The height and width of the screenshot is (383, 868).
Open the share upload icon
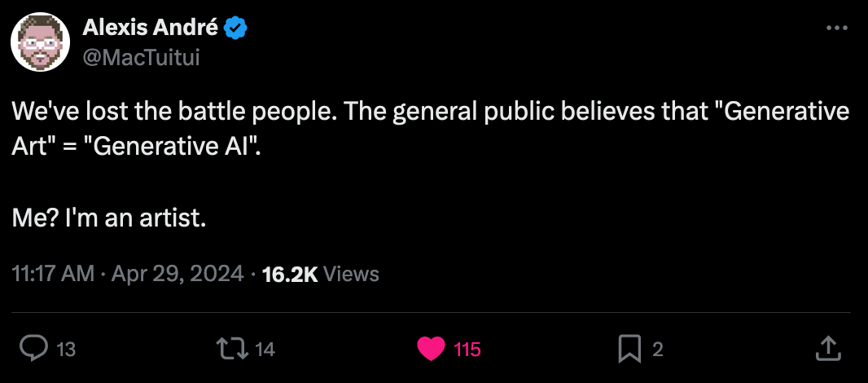[829, 349]
